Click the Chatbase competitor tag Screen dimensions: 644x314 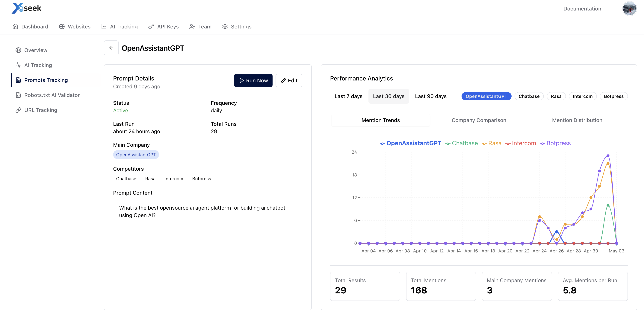(126, 179)
